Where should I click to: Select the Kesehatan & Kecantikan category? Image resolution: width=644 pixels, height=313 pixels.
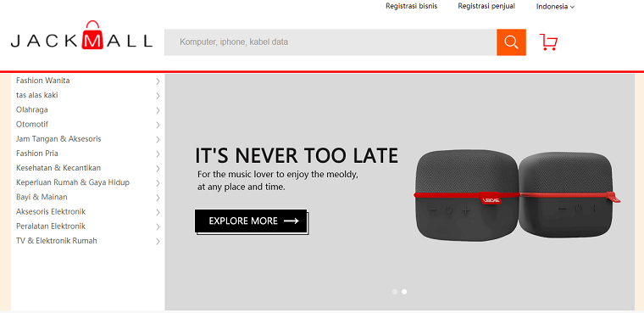[x=58, y=168]
